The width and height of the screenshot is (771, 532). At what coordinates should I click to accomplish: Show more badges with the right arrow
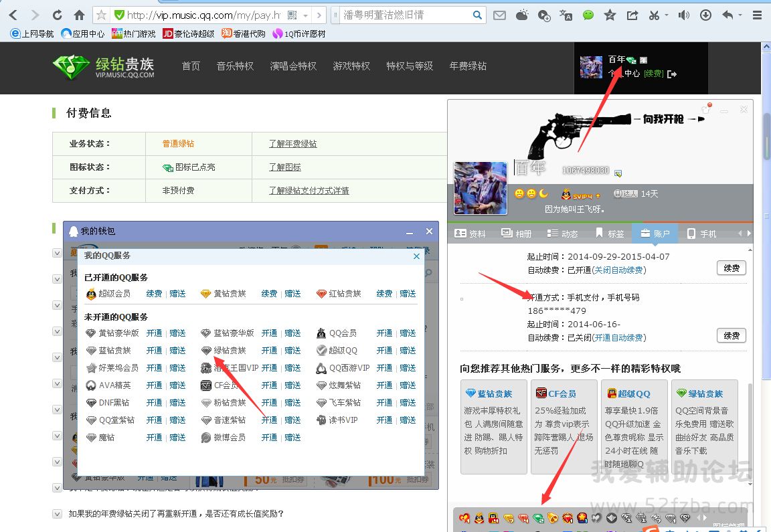(705, 517)
